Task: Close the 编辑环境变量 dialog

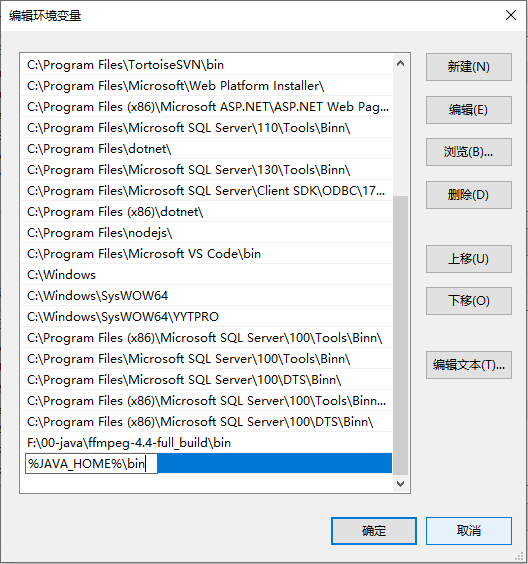Action: point(511,15)
